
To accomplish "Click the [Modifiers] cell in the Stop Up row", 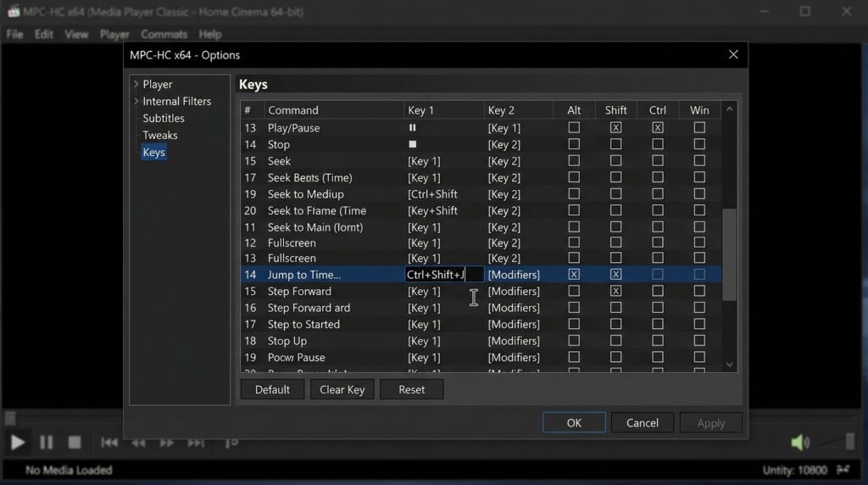I will pyautogui.click(x=514, y=341).
